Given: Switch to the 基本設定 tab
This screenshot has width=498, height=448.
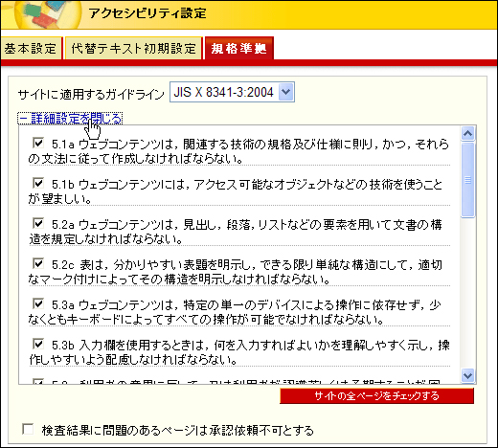Looking at the screenshot, I should pyautogui.click(x=31, y=49).
